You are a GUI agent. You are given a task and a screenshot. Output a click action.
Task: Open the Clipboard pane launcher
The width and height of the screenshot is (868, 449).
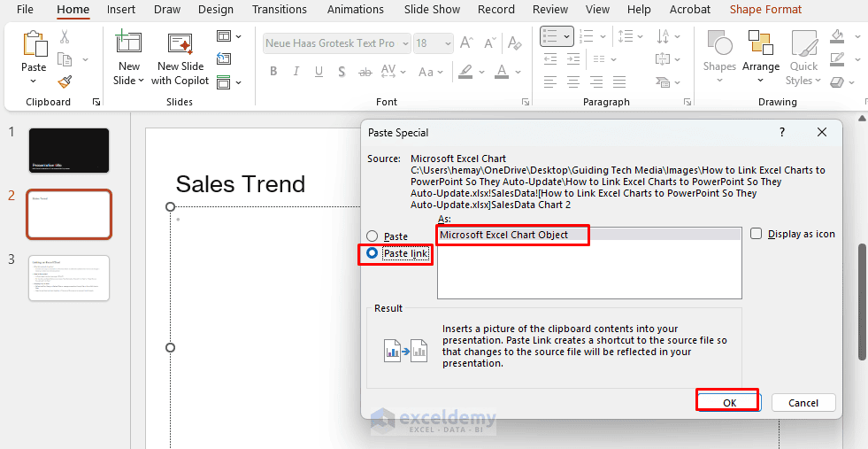click(x=96, y=102)
